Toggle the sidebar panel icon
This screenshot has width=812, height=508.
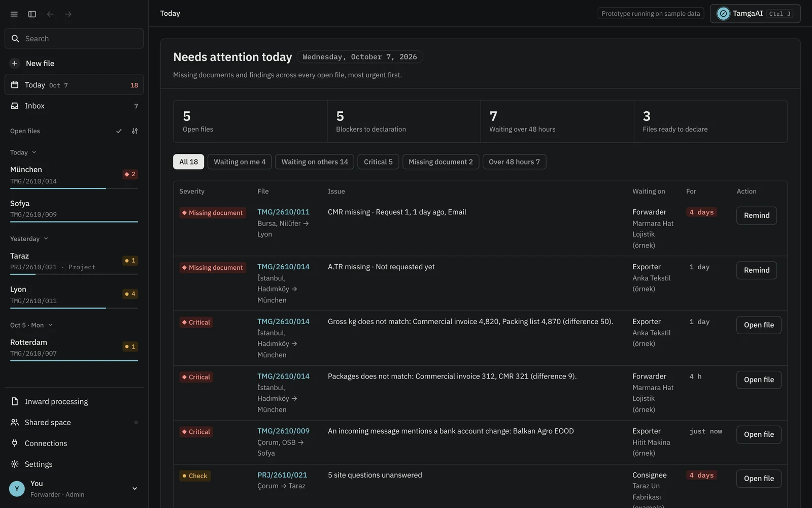32,14
